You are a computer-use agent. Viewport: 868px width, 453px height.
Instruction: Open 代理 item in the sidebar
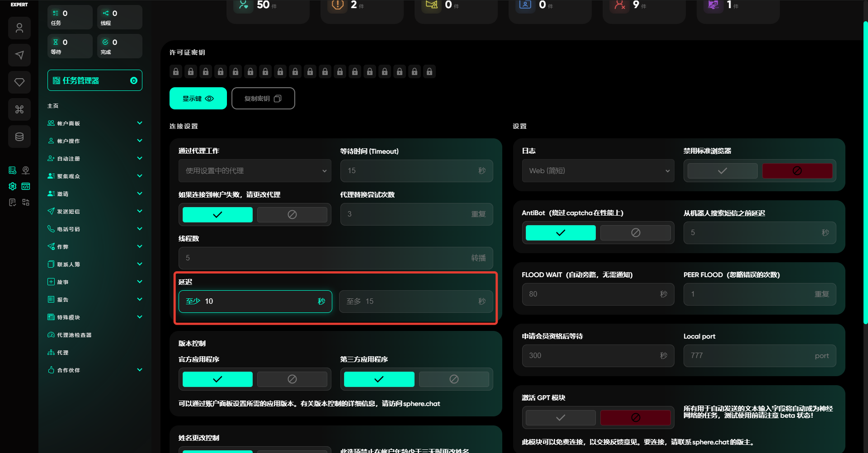[x=63, y=353]
